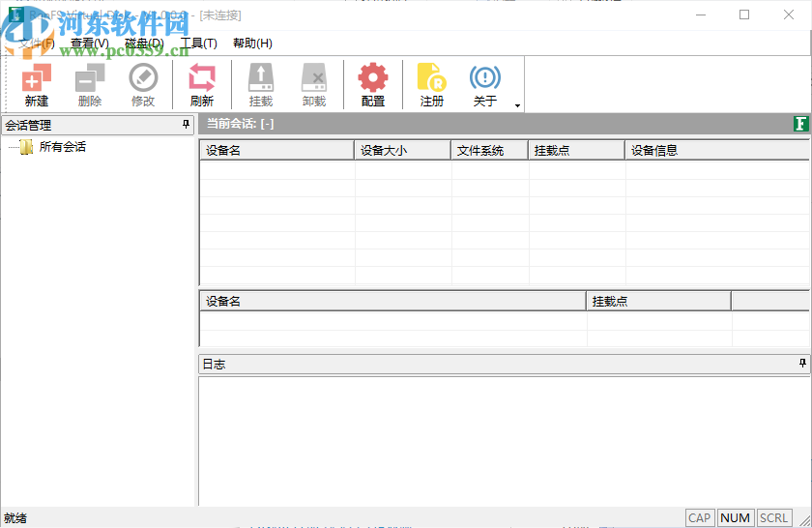Click inside the 日志 log text area

[x=504, y=440]
